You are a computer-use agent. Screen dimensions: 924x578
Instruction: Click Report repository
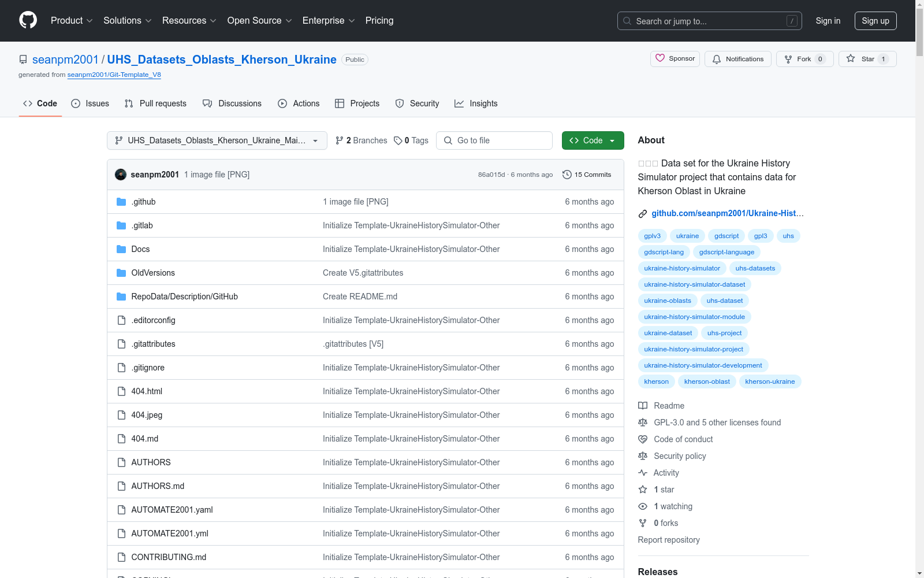tap(669, 540)
